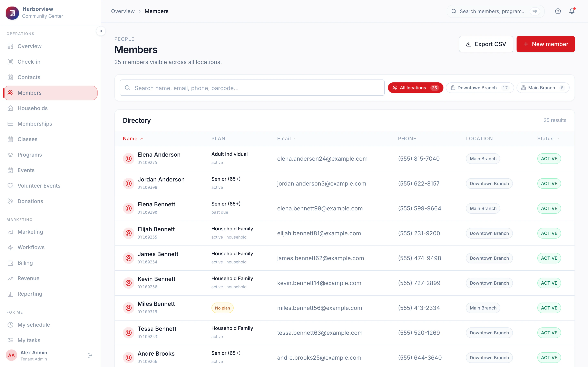Viewport: 588px width, 367px height.
Task: Filter members by Main Branch chip
Action: (543, 88)
